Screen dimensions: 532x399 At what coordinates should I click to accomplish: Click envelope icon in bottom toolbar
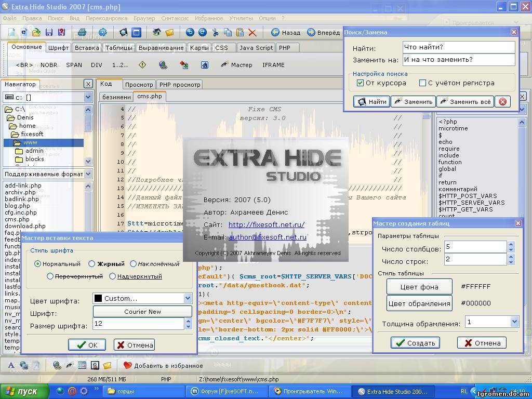pyautogui.click(x=107, y=365)
